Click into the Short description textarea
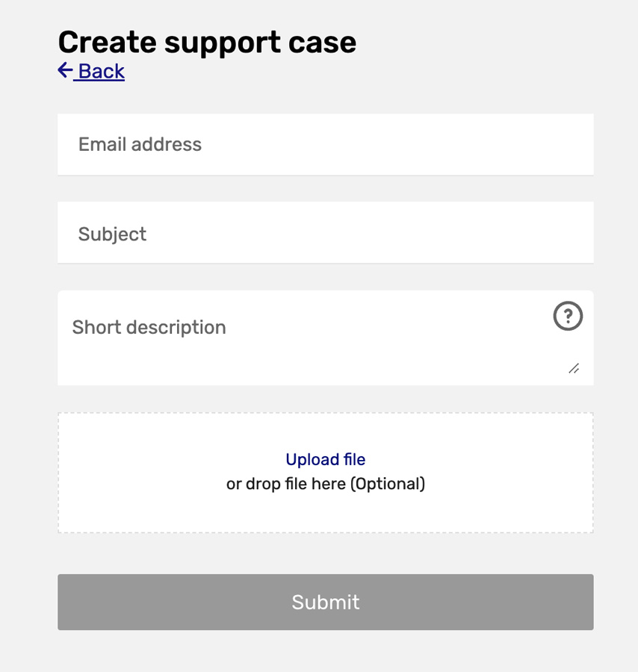 (x=326, y=337)
